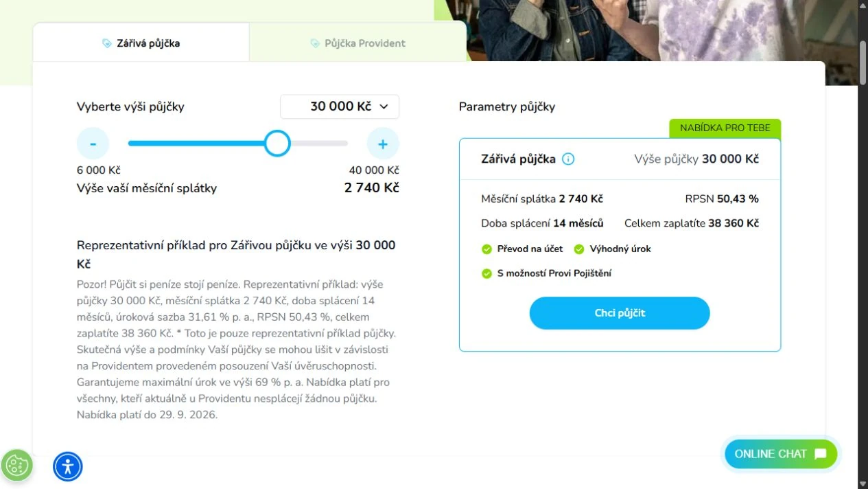Open the 30 000 Kč amount dropdown

[x=340, y=106]
